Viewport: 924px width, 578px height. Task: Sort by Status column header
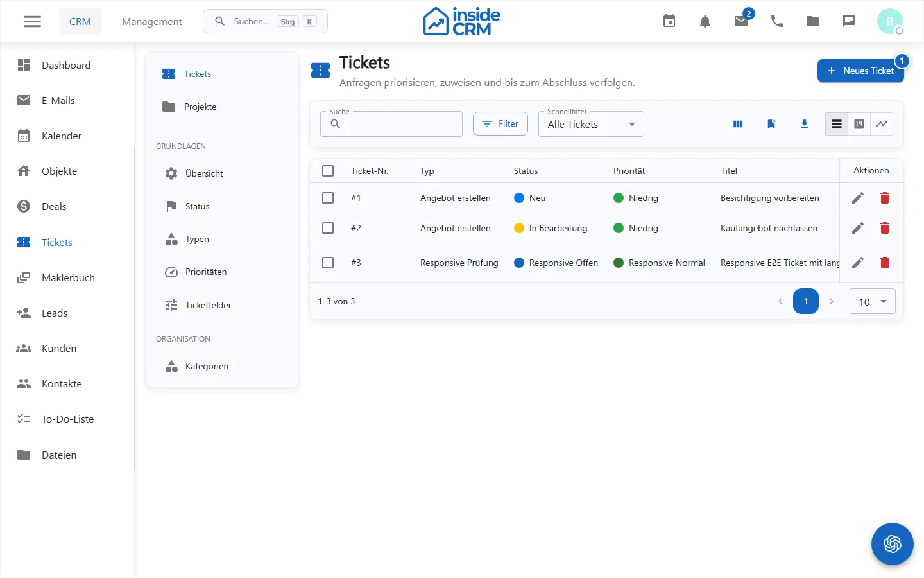(x=526, y=171)
